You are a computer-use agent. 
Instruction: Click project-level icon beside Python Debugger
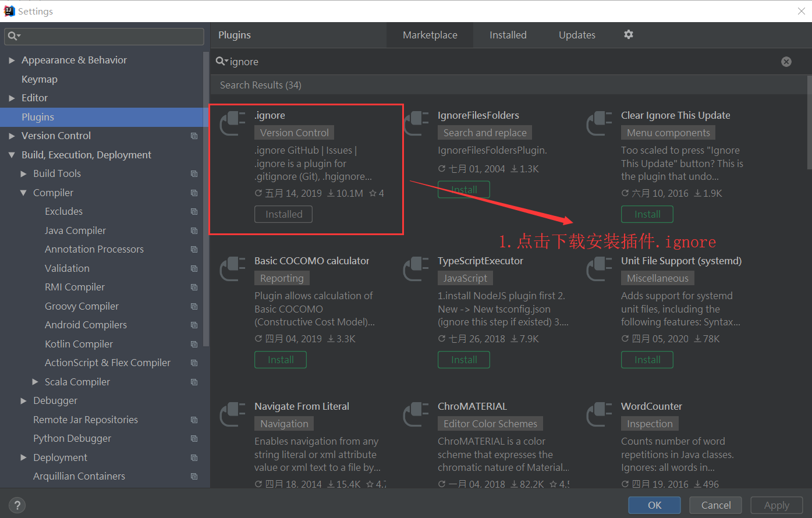pos(194,438)
